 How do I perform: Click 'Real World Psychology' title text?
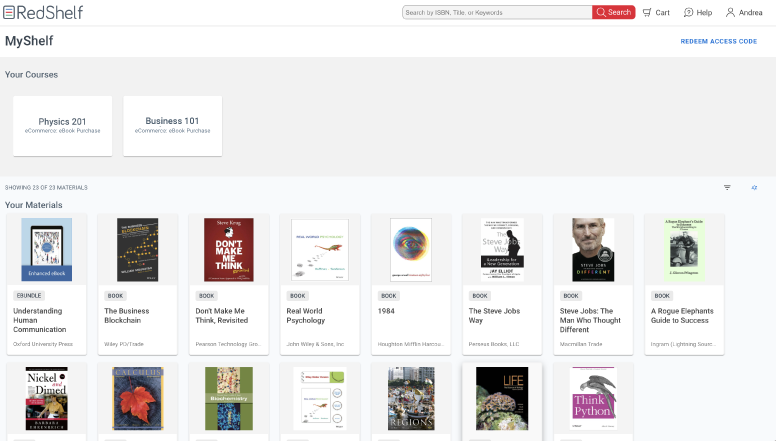(x=306, y=316)
